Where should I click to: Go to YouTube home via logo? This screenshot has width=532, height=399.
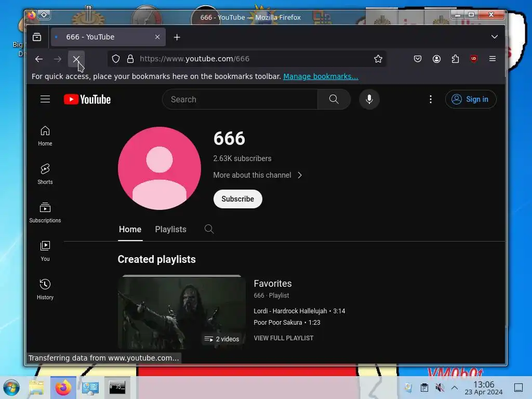pyautogui.click(x=87, y=99)
